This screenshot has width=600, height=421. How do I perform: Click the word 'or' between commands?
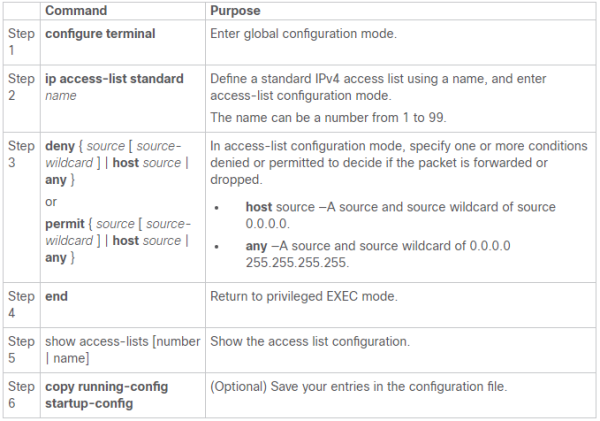(x=51, y=202)
